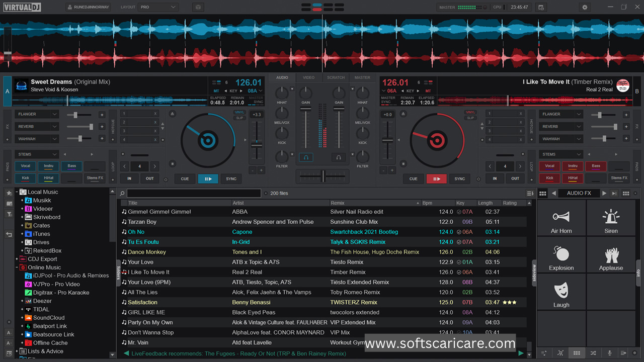This screenshot has width=644, height=362.
Task: Halve the left deck loop length
Action: pos(124,166)
